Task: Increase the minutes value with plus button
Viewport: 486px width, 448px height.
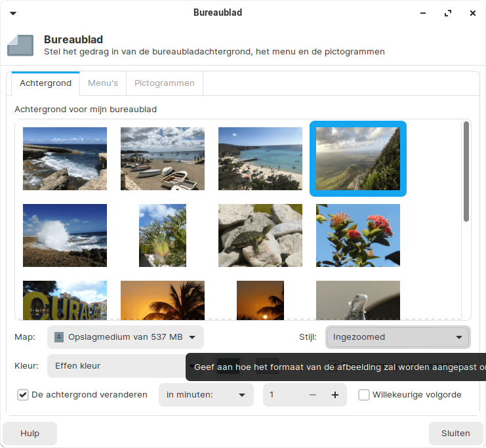Action: (x=335, y=395)
